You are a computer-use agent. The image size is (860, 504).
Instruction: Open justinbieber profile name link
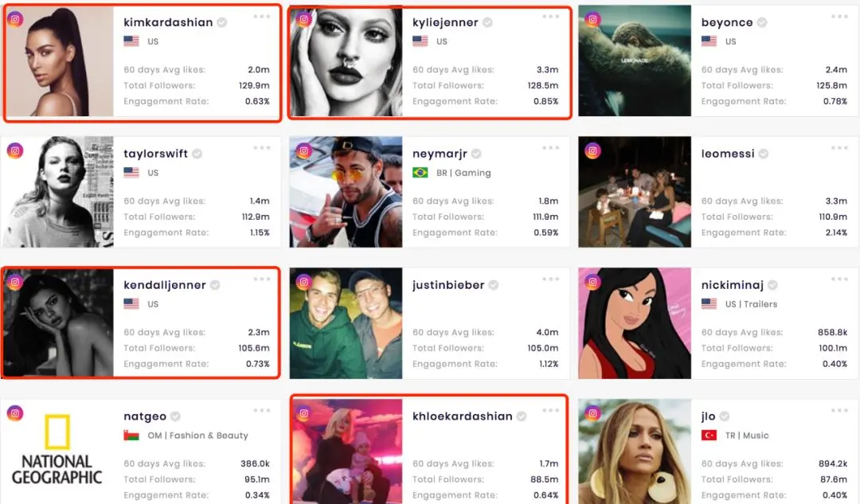(448, 285)
